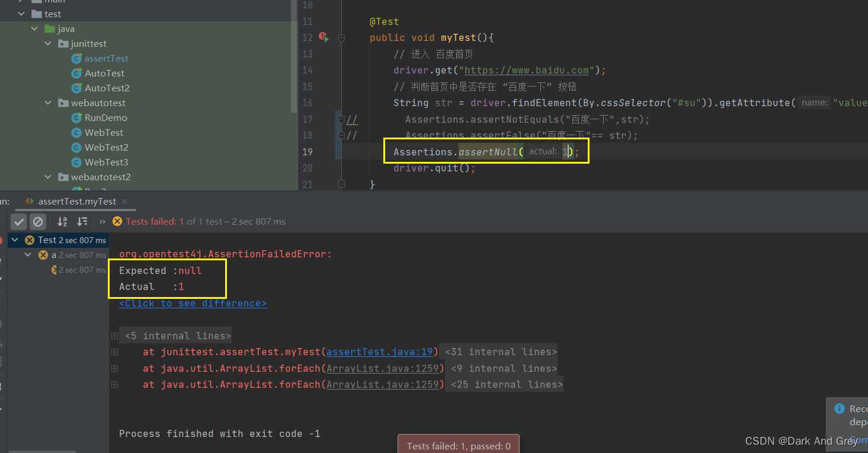Select the webautotest package name
Screen dimensions: 868x453
coord(98,103)
